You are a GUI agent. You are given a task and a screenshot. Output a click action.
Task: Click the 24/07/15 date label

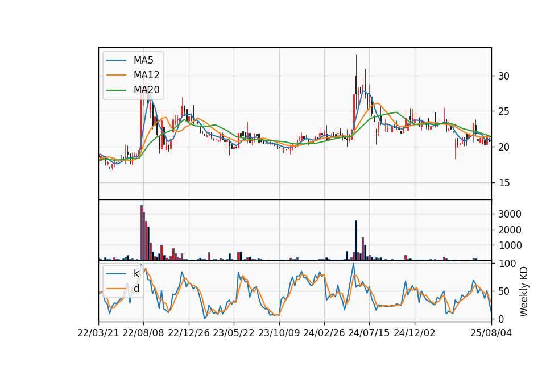click(x=369, y=333)
